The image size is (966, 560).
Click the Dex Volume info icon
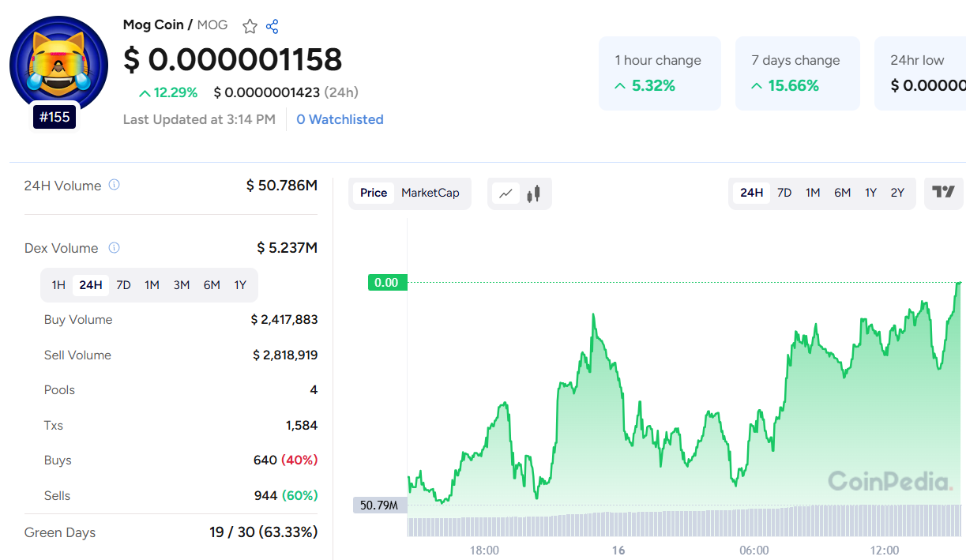(114, 248)
